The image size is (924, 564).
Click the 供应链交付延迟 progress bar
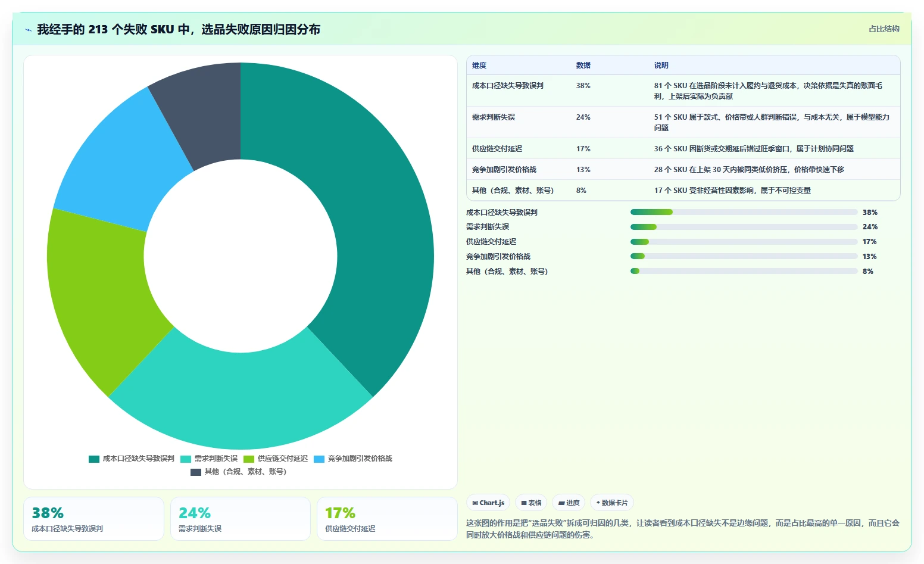coord(744,242)
